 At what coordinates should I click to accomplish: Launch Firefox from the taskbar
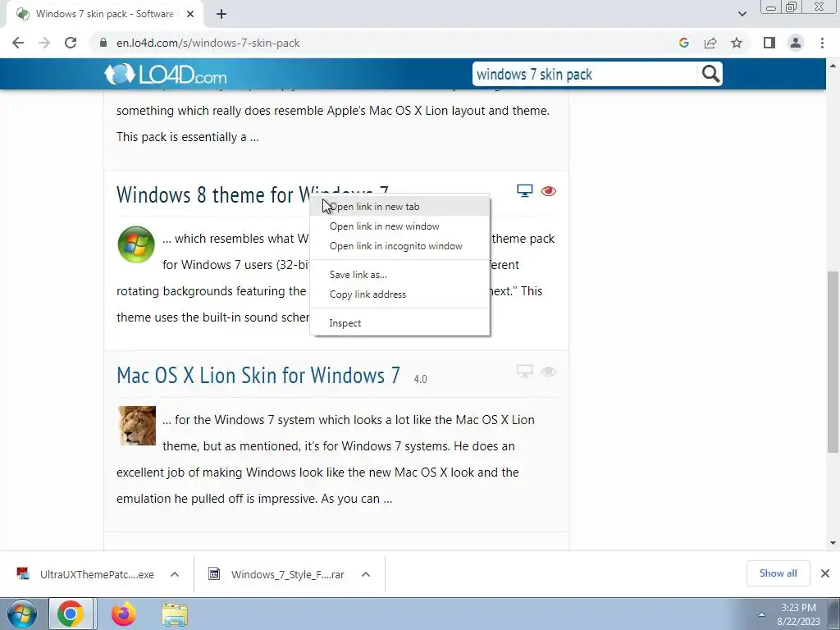[123, 614]
